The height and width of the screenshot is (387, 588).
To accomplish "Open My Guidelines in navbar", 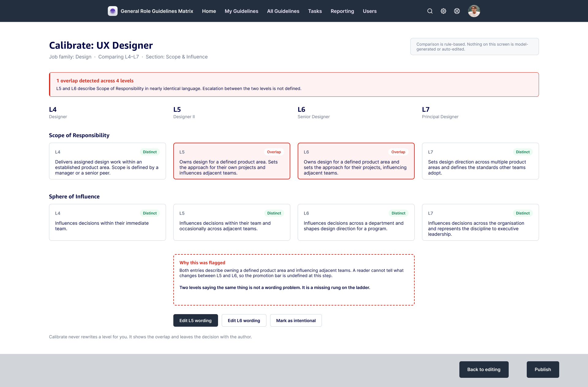I will (x=241, y=11).
